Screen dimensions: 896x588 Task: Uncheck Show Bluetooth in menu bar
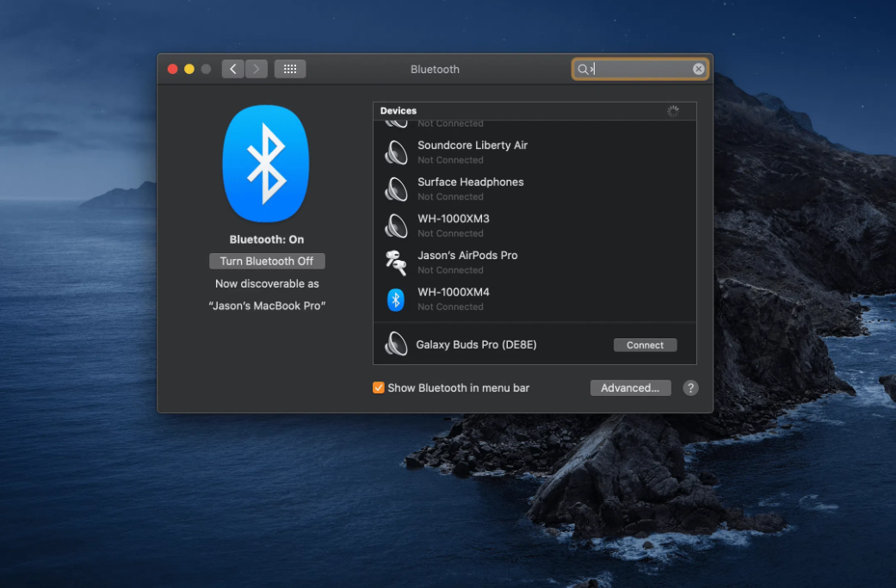(379, 388)
